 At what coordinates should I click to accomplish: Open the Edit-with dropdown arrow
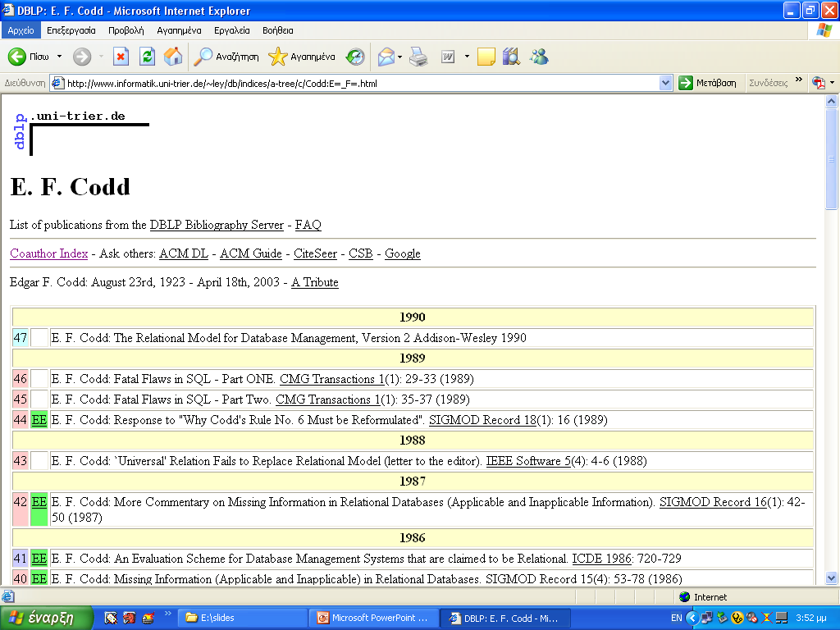point(467,57)
